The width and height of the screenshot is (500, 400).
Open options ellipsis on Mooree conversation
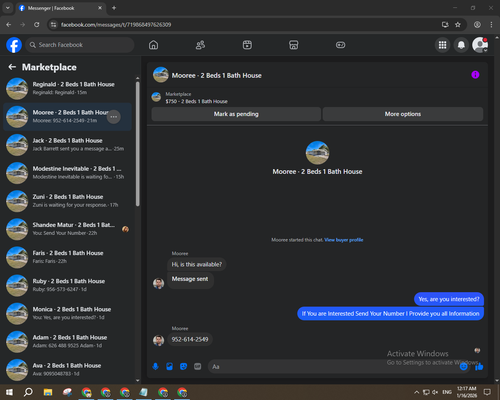click(x=114, y=117)
